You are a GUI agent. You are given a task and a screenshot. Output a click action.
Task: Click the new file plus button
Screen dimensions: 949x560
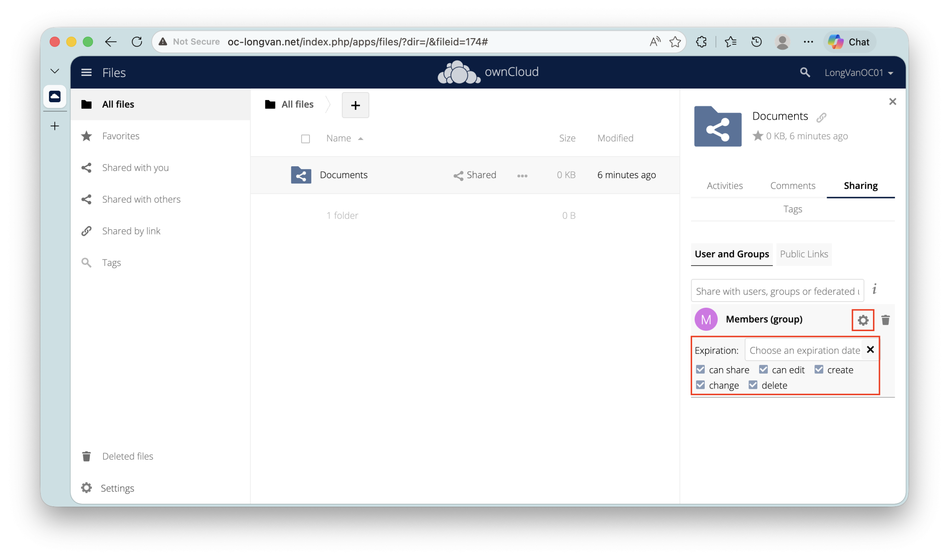355,105
